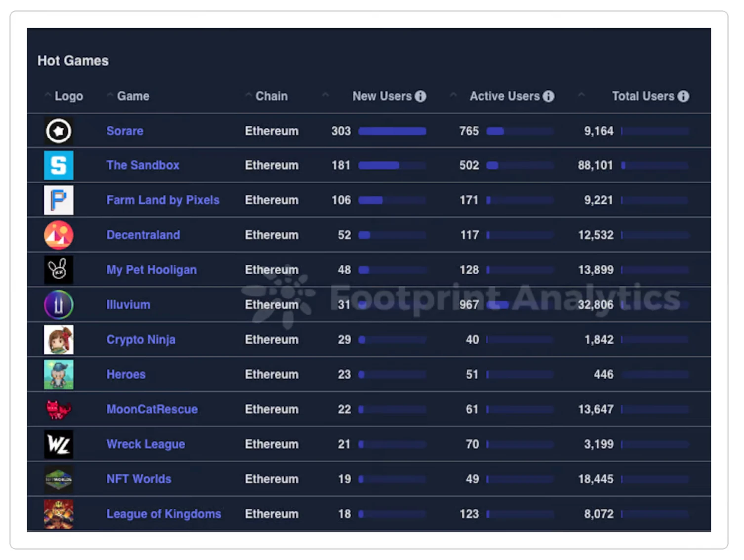744x560 pixels.
Task: Click The Sandbox blue S logo
Action: click(x=58, y=165)
